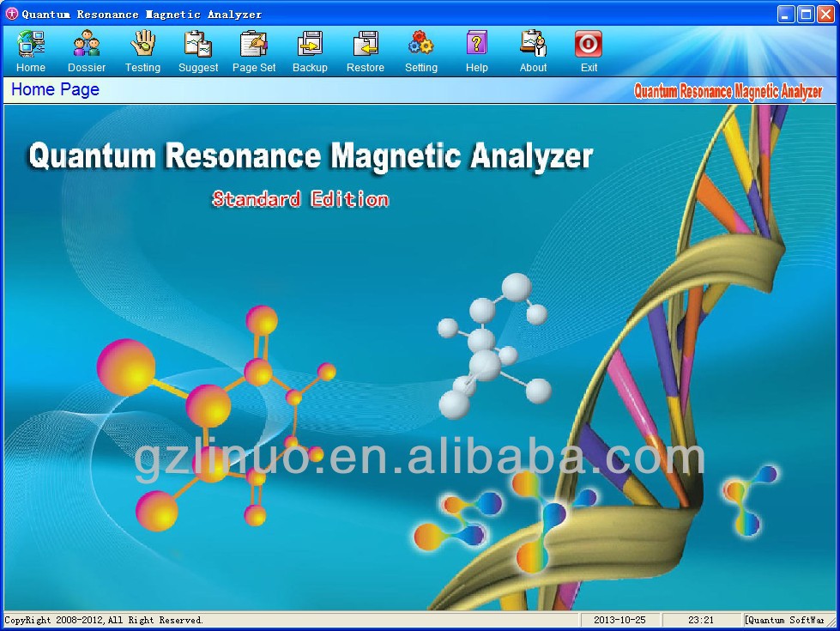
Task: Click the Restore disk icon
Action: [x=366, y=44]
